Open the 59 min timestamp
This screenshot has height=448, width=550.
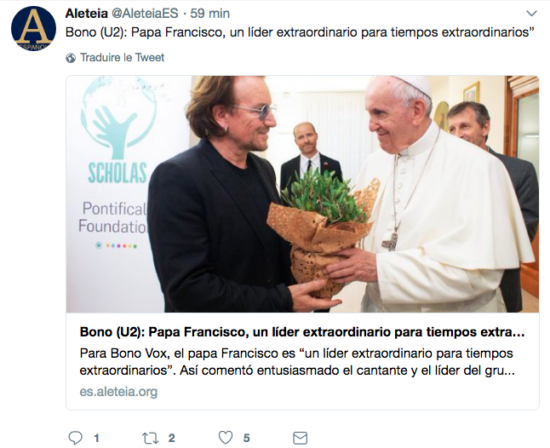[x=210, y=13]
